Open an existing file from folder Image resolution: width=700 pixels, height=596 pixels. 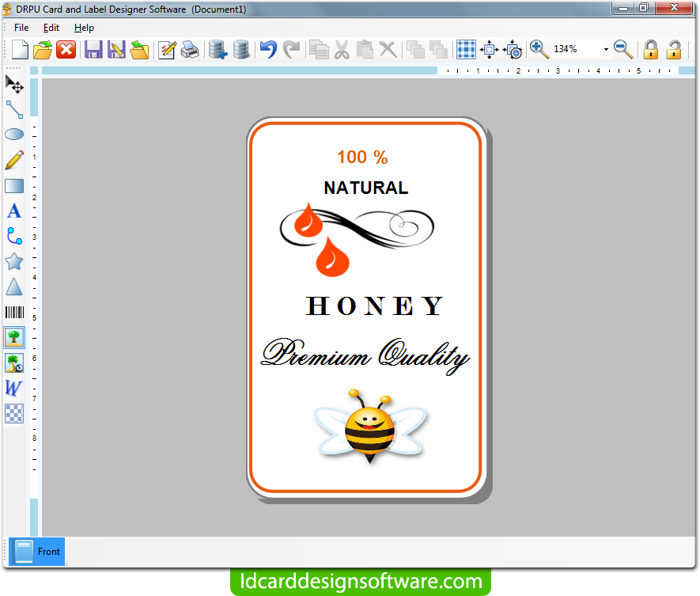[x=43, y=50]
